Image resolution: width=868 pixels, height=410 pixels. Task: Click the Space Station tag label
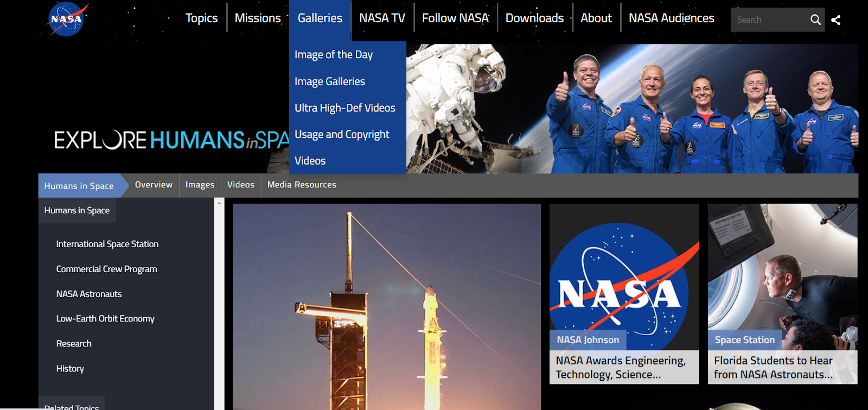[x=745, y=340]
